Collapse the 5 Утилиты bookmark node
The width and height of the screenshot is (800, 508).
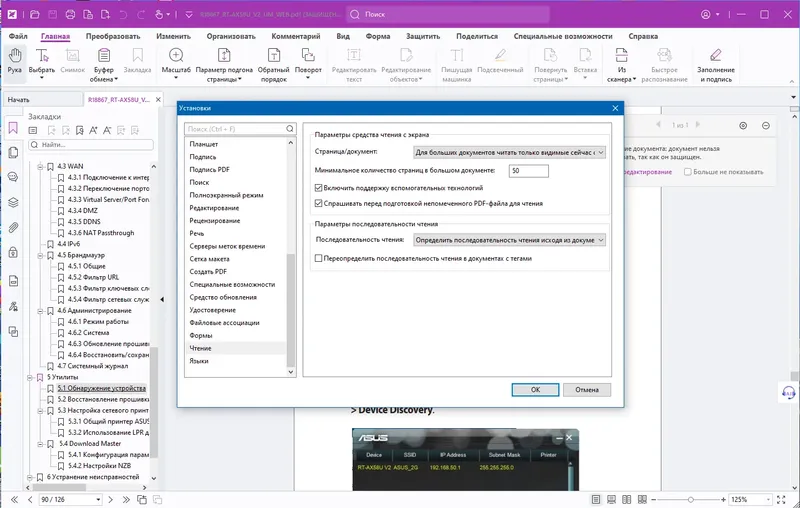point(30,378)
